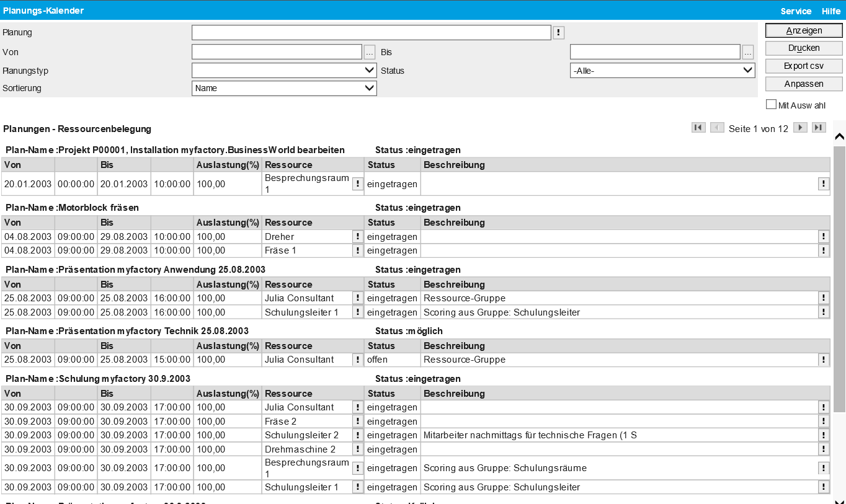846x504 pixels.
Task: Click exclamation icon beside Dreher resource
Action: click(x=358, y=237)
